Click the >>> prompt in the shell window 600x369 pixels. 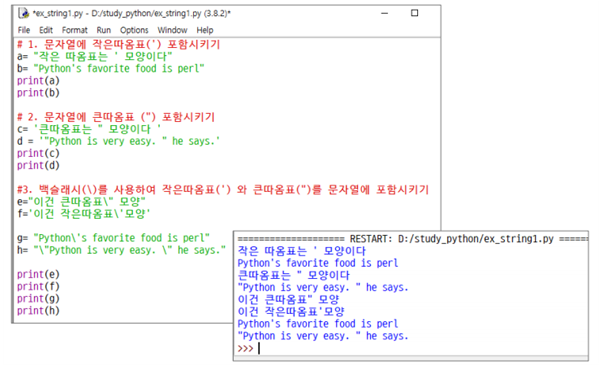coord(245,348)
